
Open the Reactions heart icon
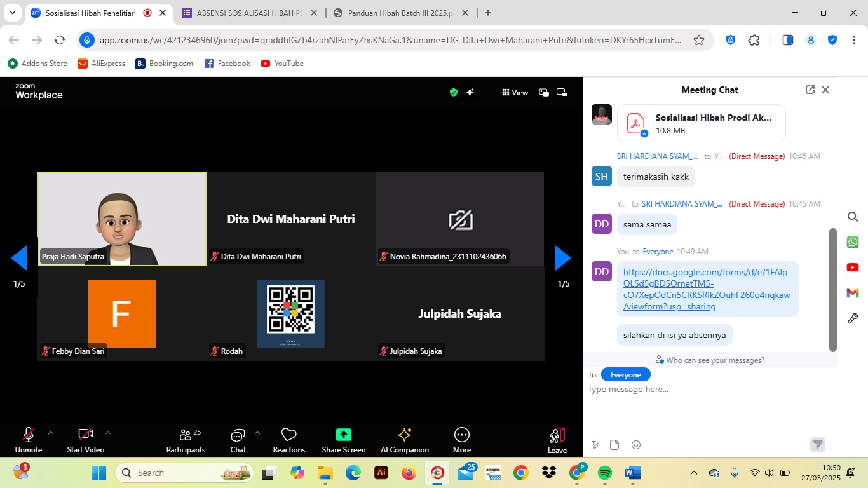288,435
